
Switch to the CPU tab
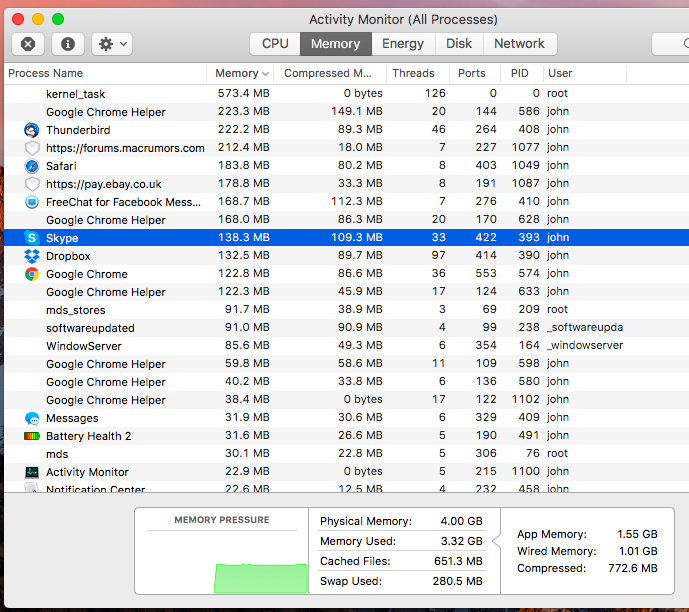275,44
